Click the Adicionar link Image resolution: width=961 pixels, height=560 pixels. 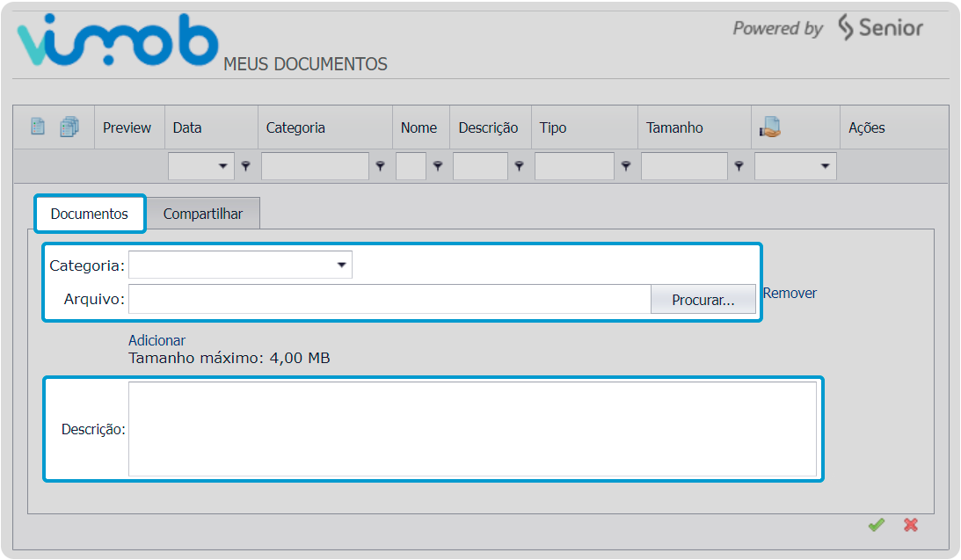[x=157, y=340]
